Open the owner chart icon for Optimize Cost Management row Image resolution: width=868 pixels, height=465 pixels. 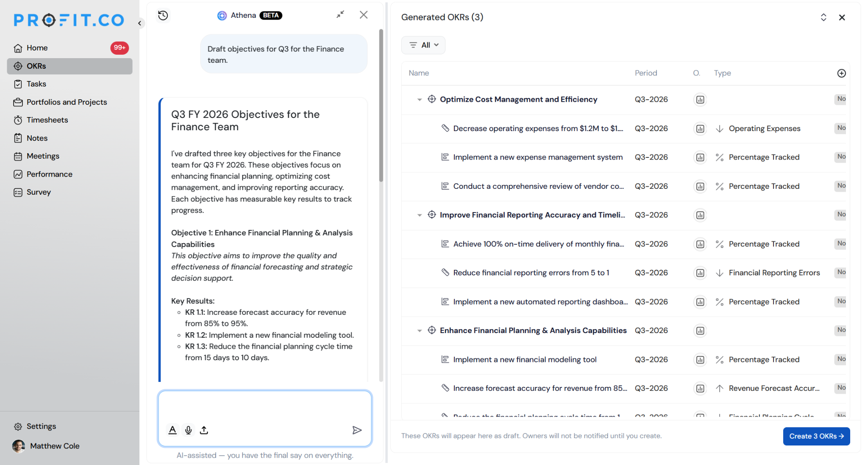point(700,100)
